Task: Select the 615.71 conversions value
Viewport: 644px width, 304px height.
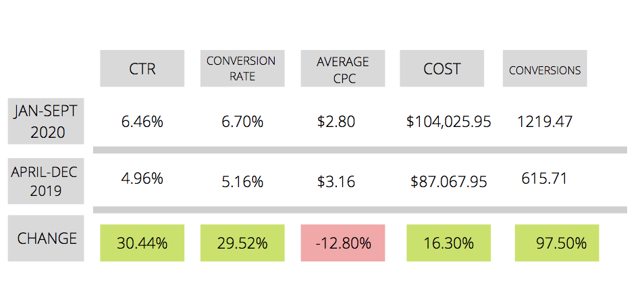Action: coord(544,179)
